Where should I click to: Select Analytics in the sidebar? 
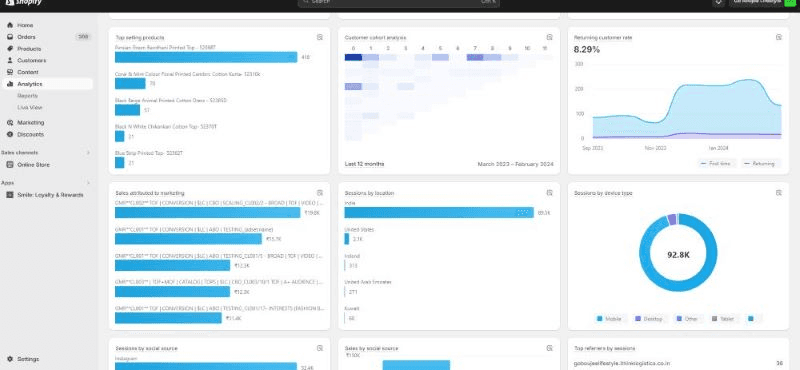pos(47,84)
